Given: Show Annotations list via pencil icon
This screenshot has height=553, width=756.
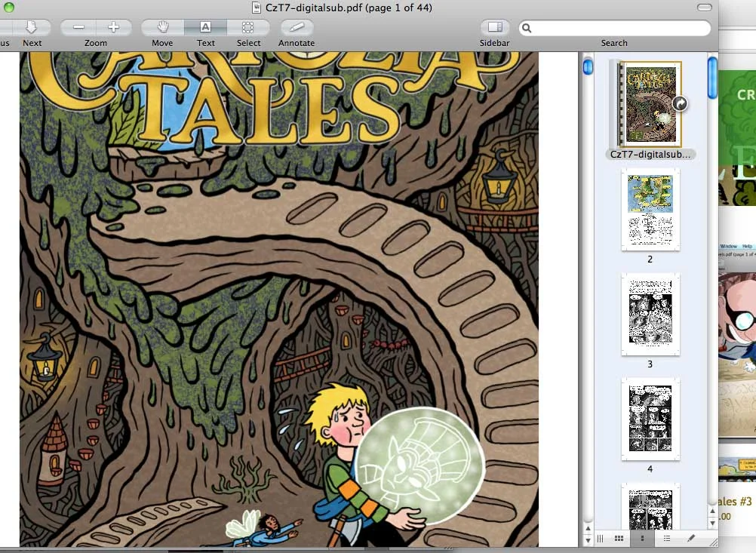Looking at the screenshot, I should click(x=691, y=539).
